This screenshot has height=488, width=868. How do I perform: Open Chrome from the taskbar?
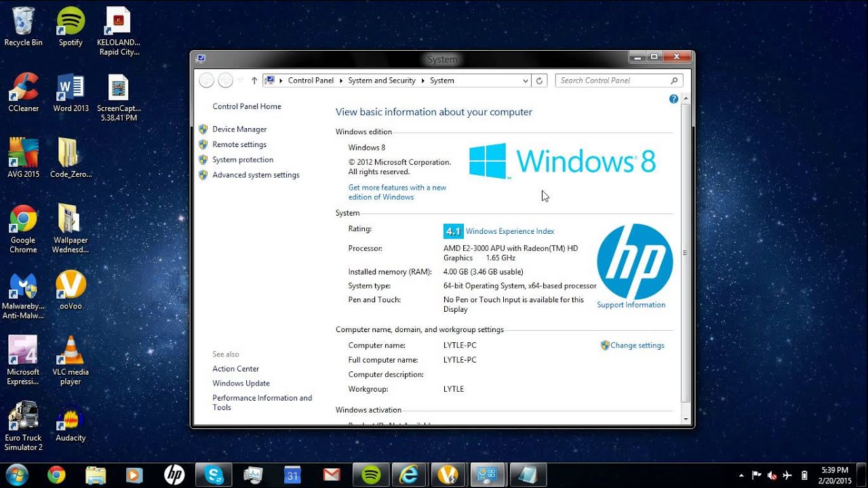[x=56, y=475]
